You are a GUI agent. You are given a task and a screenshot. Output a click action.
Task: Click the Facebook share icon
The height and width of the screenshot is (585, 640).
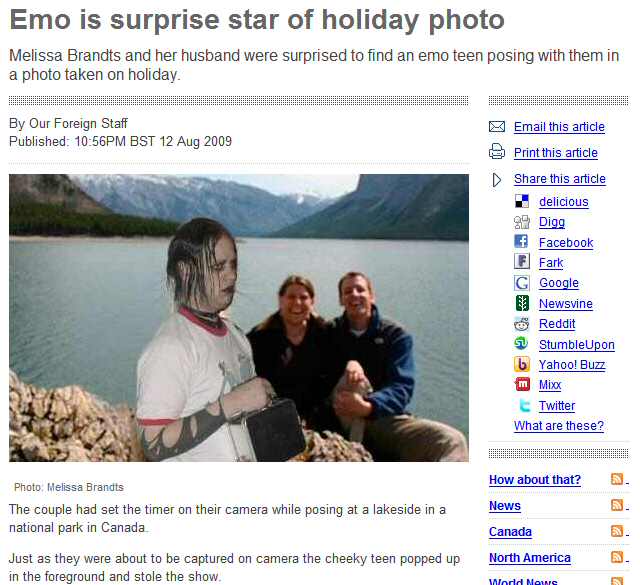click(x=521, y=241)
